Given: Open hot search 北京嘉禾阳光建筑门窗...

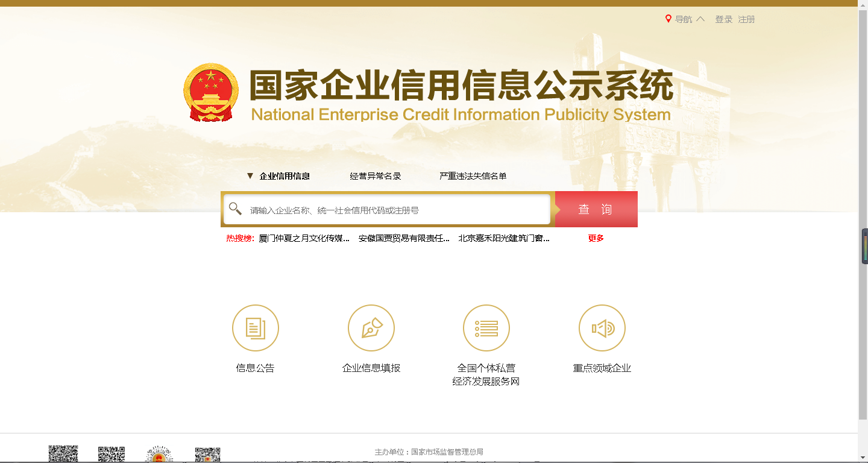Looking at the screenshot, I should pyautogui.click(x=504, y=238).
